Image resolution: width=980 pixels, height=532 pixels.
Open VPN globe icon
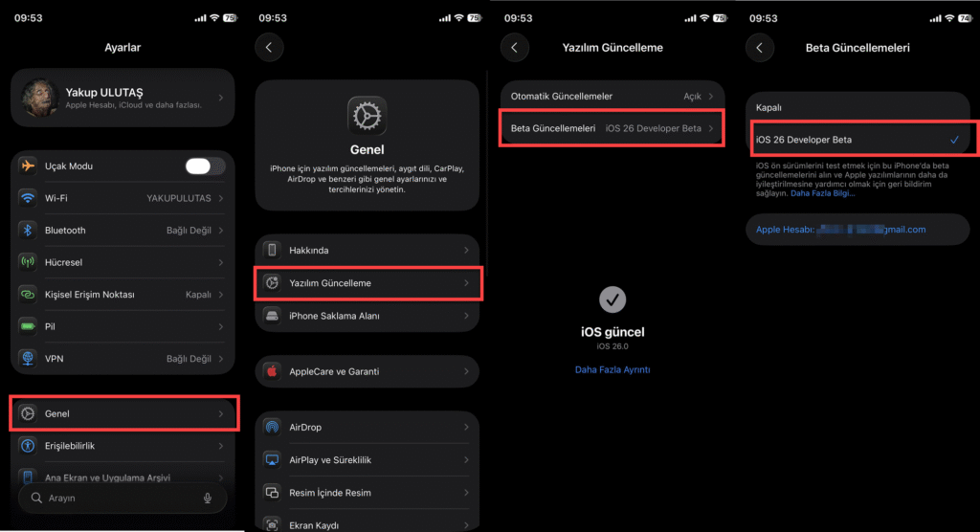coord(28,358)
